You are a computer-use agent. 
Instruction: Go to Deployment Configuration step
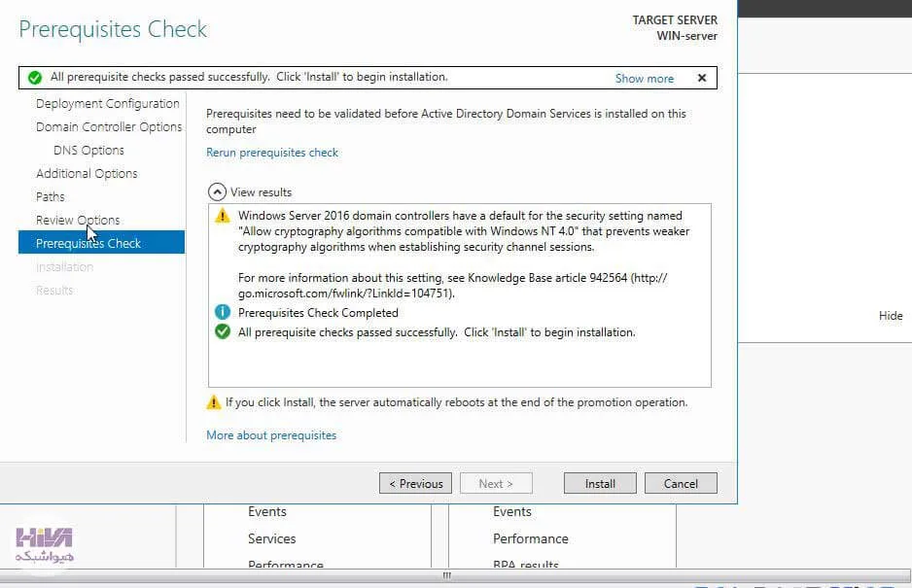pos(108,104)
